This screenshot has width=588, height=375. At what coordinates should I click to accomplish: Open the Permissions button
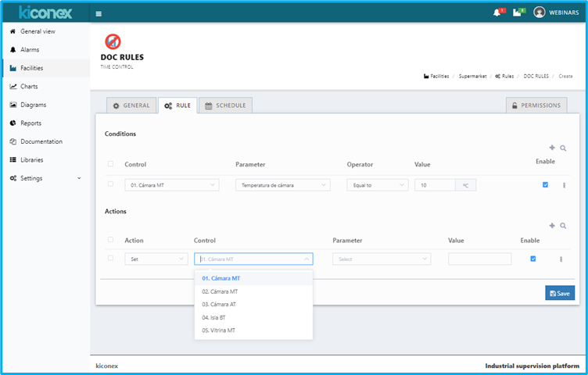(x=536, y=105)
